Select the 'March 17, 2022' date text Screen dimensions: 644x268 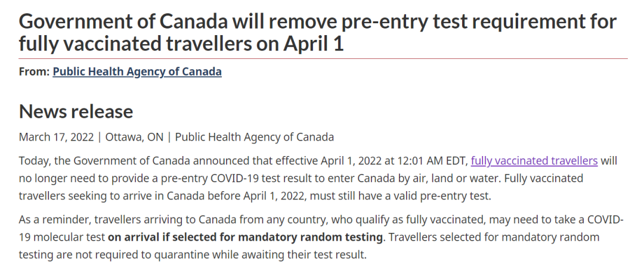point(56,137)
